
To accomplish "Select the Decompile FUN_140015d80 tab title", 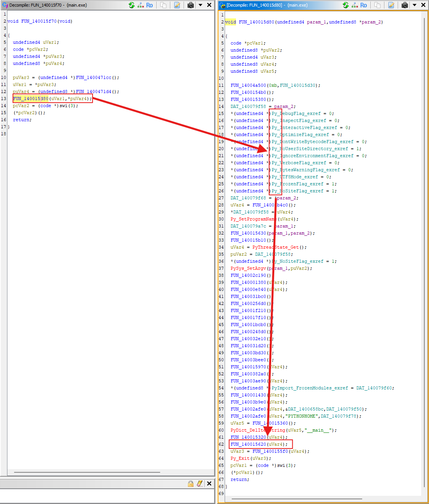I will coord(267,5).
